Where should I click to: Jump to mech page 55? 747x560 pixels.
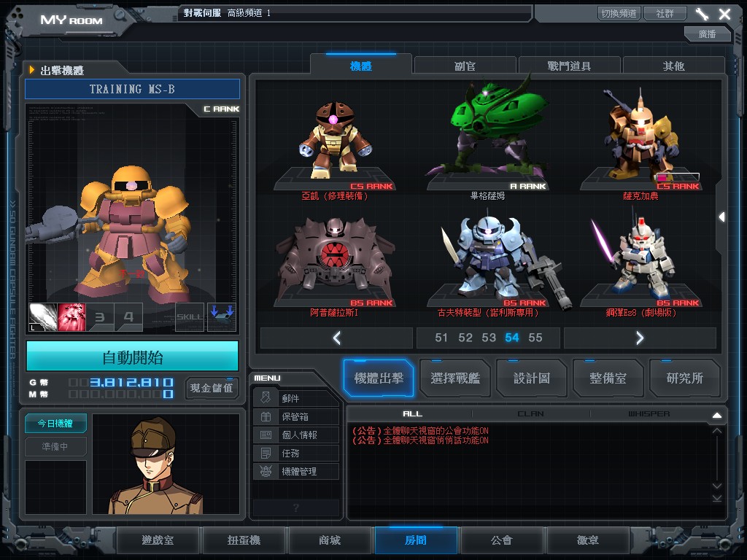[535, 338]
